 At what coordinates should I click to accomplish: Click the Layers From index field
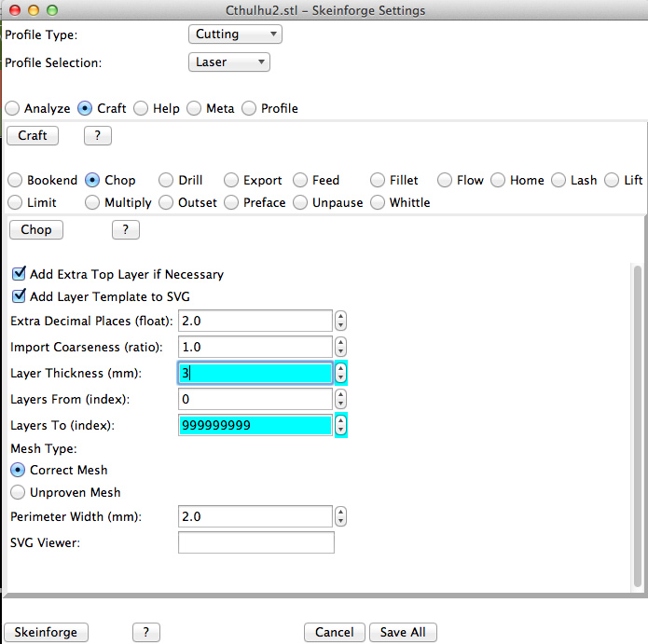[255, 399]
